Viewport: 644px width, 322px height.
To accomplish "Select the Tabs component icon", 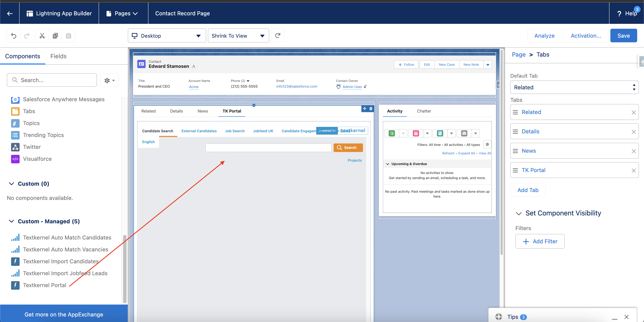I will point(15,111).
